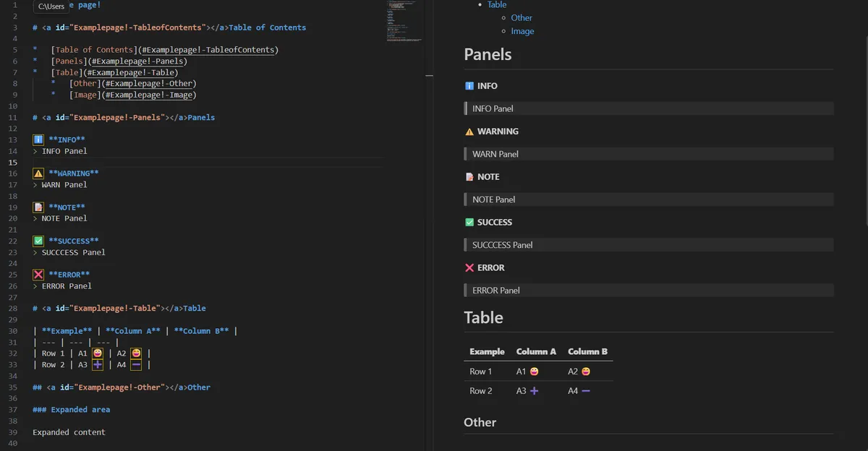The image size is (868, 451).
Task: Click the ERROR cross icon in preview
Action: pyautogui.click(x=469, y=268)
